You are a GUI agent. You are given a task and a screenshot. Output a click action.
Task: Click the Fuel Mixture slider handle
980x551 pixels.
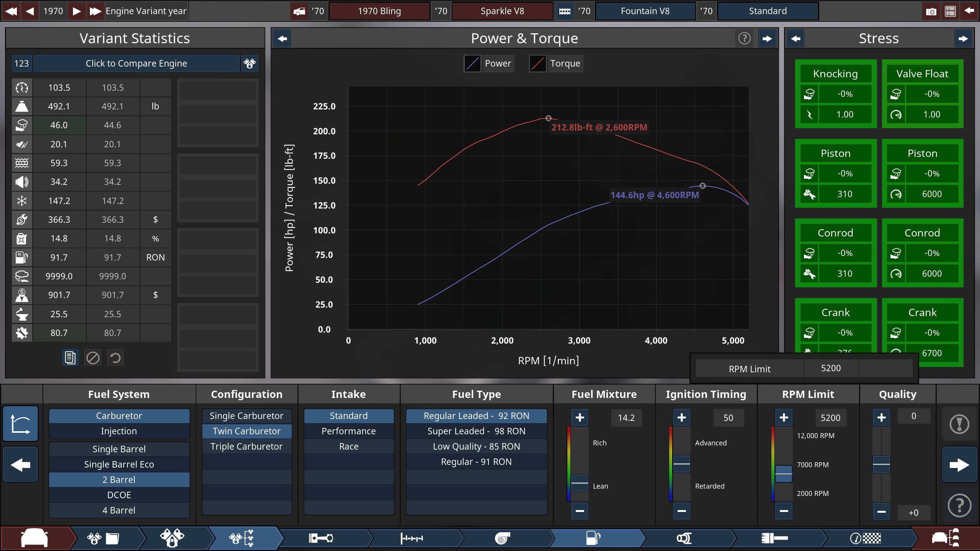(580, 483)
